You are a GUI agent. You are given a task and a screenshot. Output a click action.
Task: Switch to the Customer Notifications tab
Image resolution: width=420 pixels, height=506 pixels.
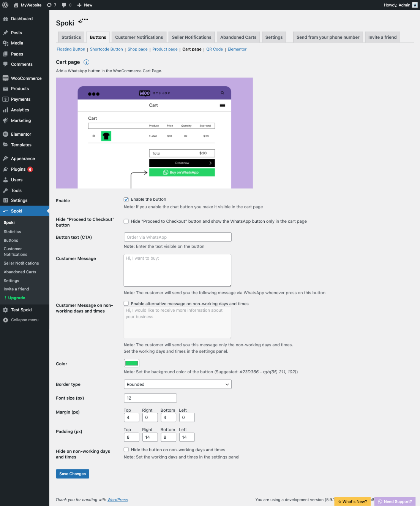139,37
